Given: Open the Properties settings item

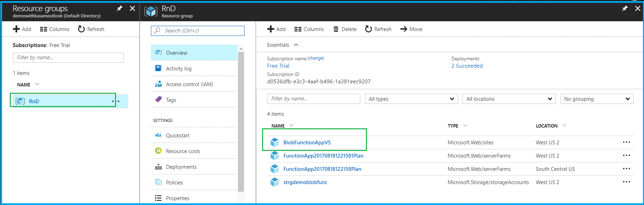Looking at the screenshot, I should click(194, 198).
